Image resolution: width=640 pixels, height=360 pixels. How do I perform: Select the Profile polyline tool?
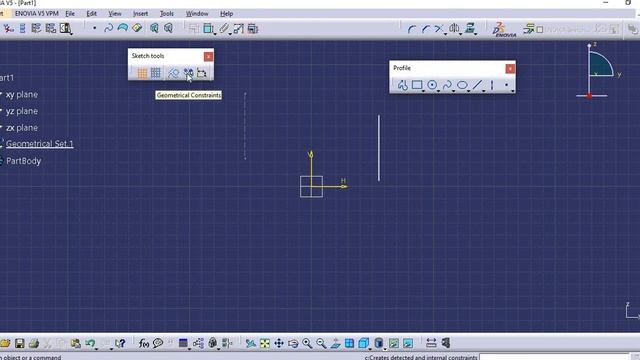(x=402, y=85)
